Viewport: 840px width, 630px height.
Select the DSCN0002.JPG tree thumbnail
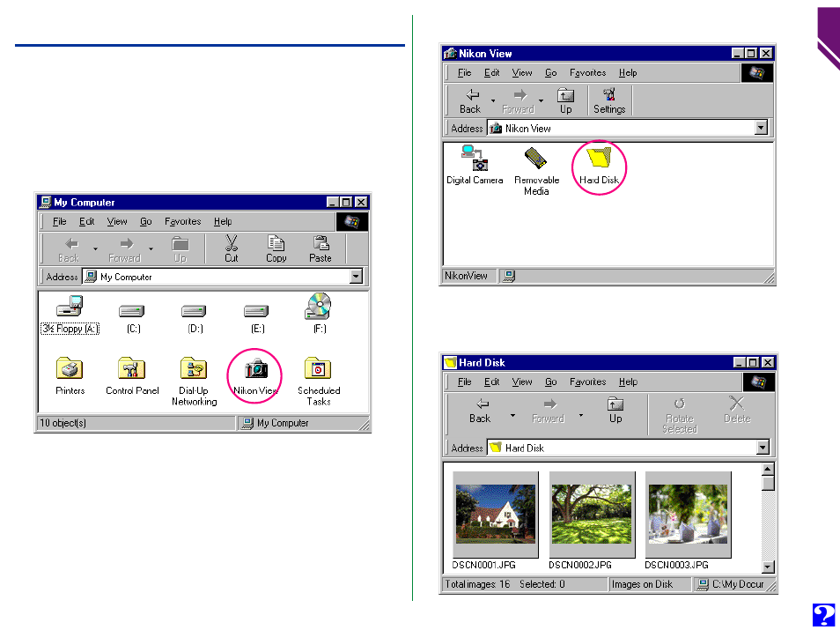[592, 515]
